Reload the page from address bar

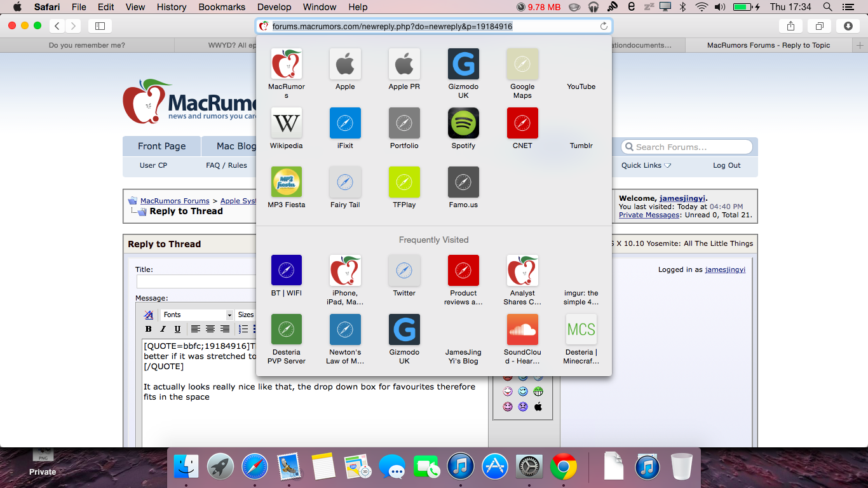tap(604, 26)
